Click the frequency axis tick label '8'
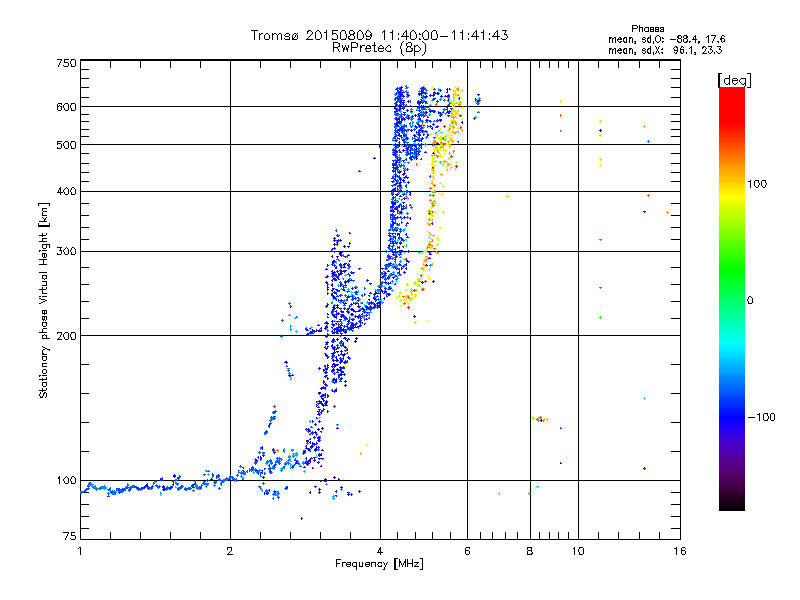 530,551
